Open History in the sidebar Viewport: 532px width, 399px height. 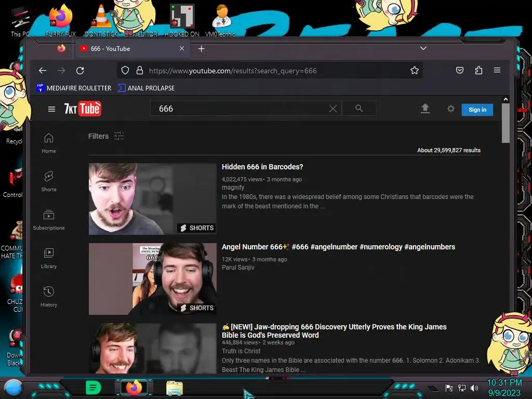pyautogui.click(x=49, y=297)
